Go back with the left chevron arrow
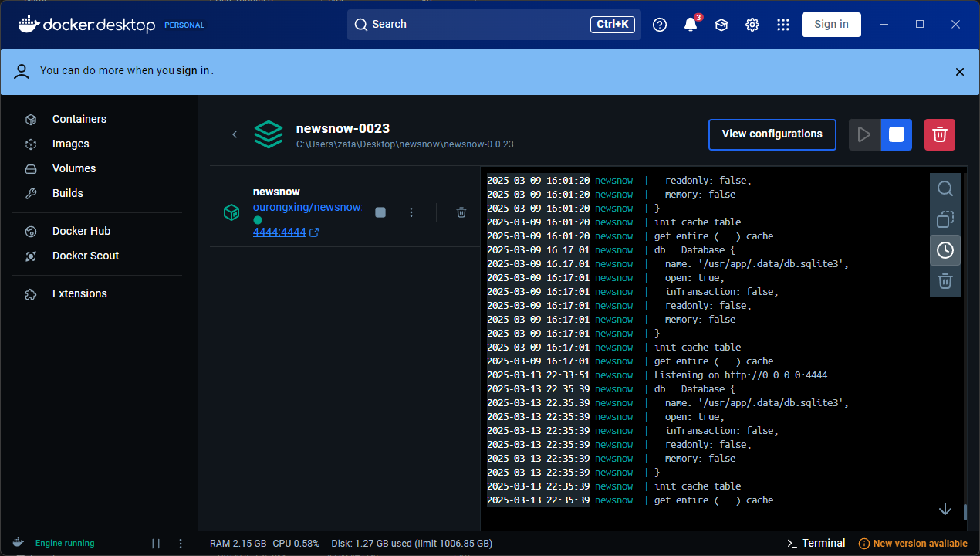980x556 pixels. [235, 134]
